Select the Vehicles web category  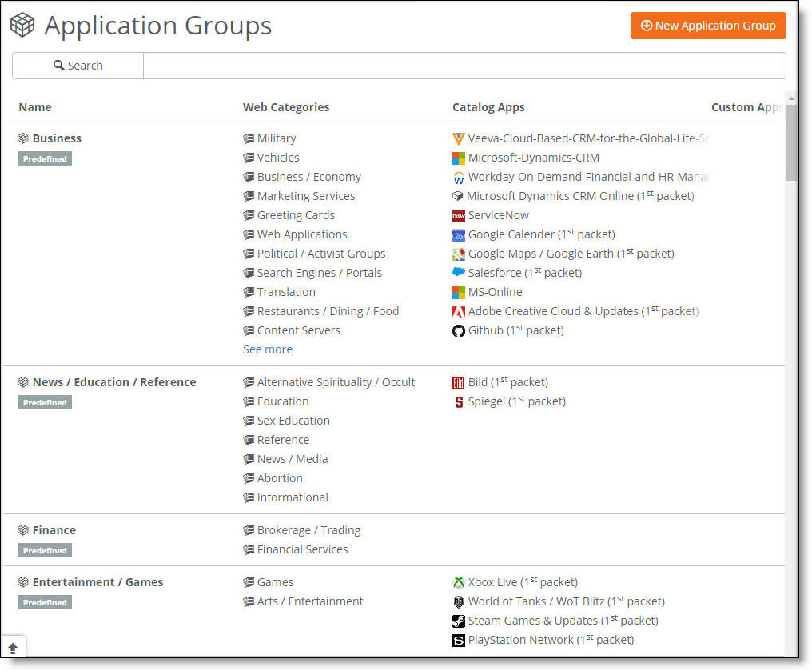click(x=278, y=158)
